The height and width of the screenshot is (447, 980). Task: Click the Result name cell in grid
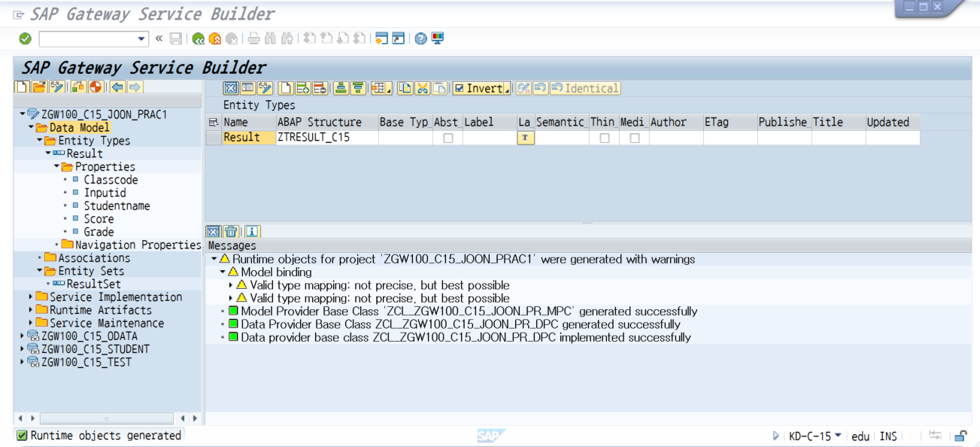pyautogui.click(x=248, y=138)
